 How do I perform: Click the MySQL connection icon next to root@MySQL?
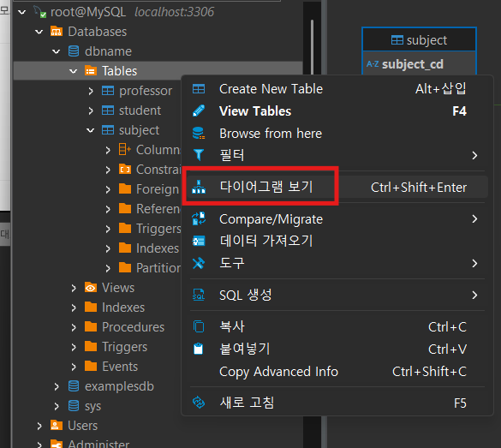click(x=40, y=12)
